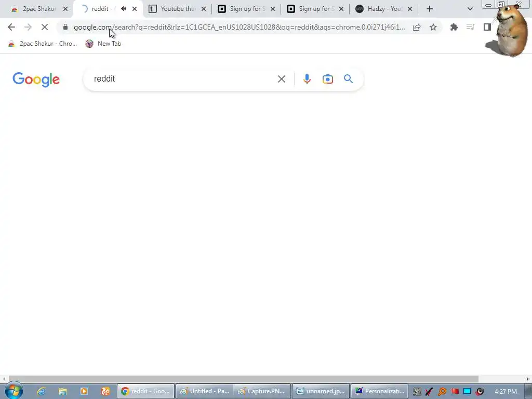
Task: View site information via lock icon
Action: tap(65, 27)
